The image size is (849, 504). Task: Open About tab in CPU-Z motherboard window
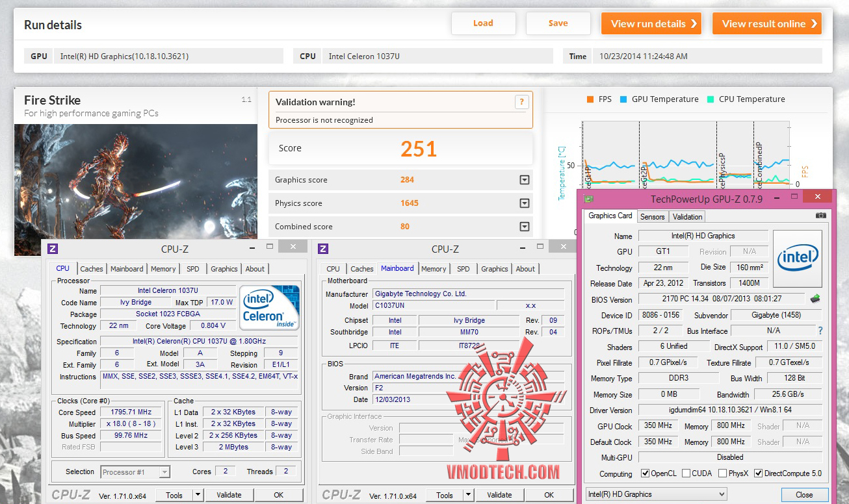tap(525, 269)
